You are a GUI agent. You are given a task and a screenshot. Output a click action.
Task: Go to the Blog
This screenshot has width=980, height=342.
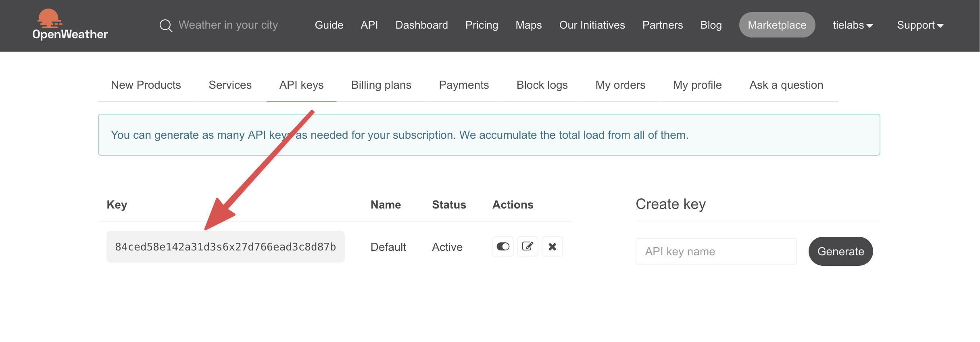pos(711,25)
